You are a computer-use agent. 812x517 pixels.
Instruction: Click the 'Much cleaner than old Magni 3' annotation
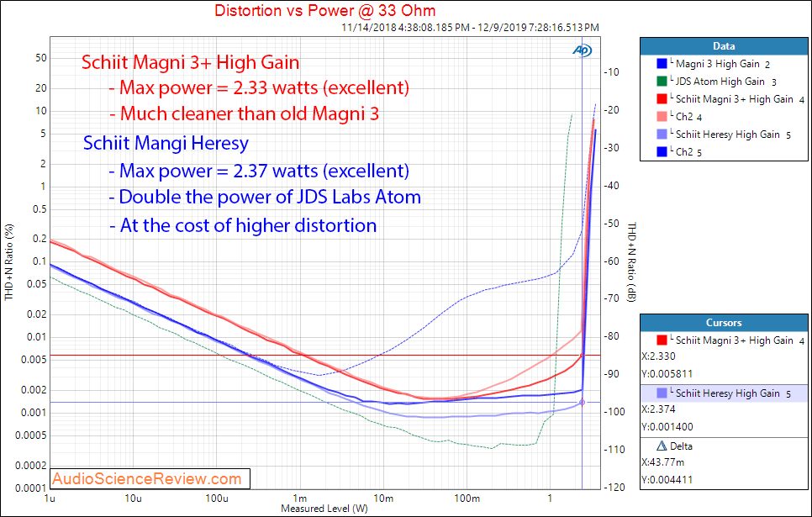pos(244,113)
